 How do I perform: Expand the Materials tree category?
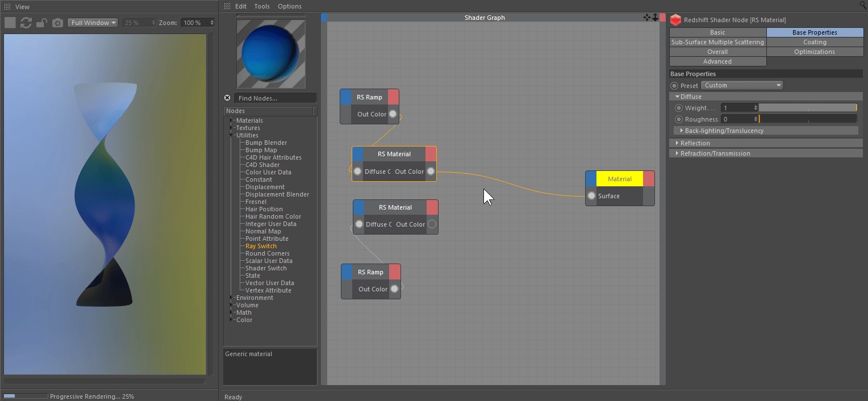pos(232,120)
